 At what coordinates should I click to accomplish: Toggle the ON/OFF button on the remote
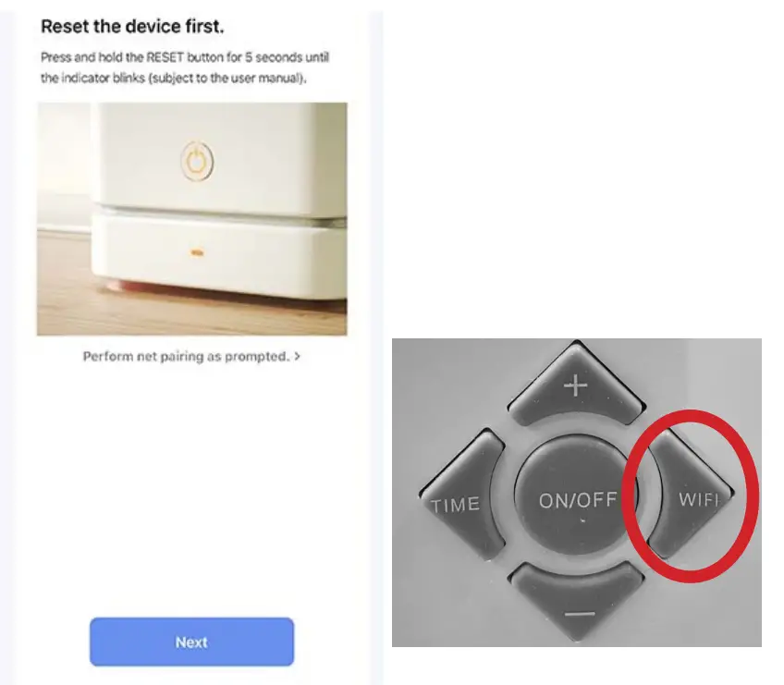coord(577,496)
